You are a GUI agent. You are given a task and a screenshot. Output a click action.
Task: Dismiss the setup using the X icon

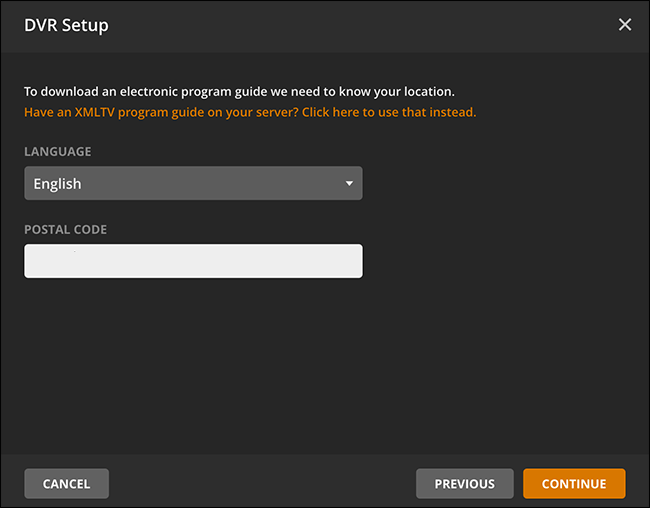[625, 25]
